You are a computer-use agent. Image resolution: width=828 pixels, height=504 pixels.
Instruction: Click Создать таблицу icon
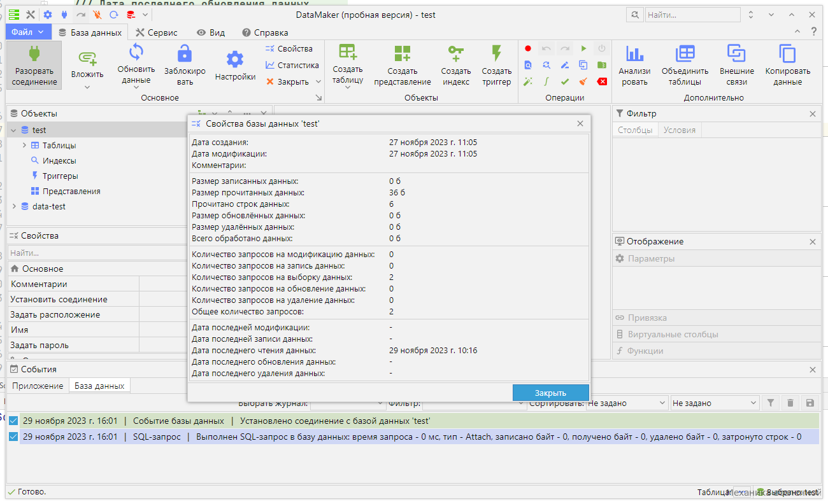pos(348,52)
